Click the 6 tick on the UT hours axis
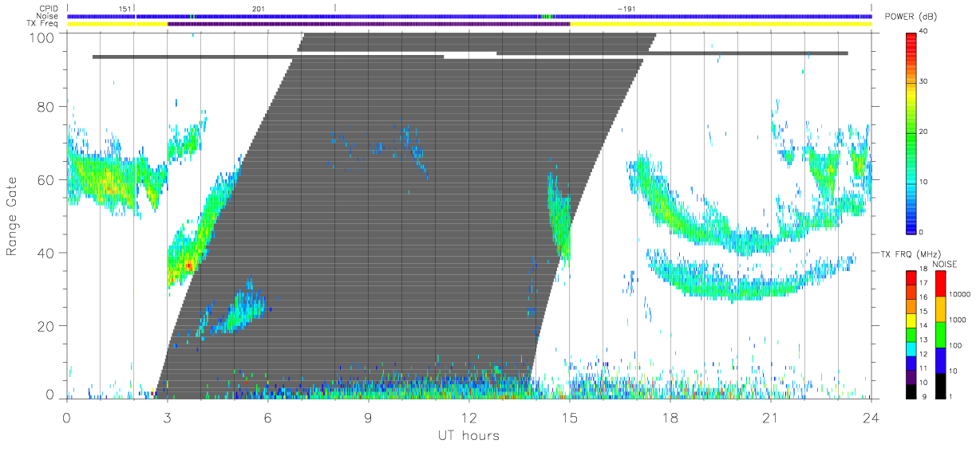Viewport: 980px width, 452px height. pyautogui.click(x=268, y=417)
